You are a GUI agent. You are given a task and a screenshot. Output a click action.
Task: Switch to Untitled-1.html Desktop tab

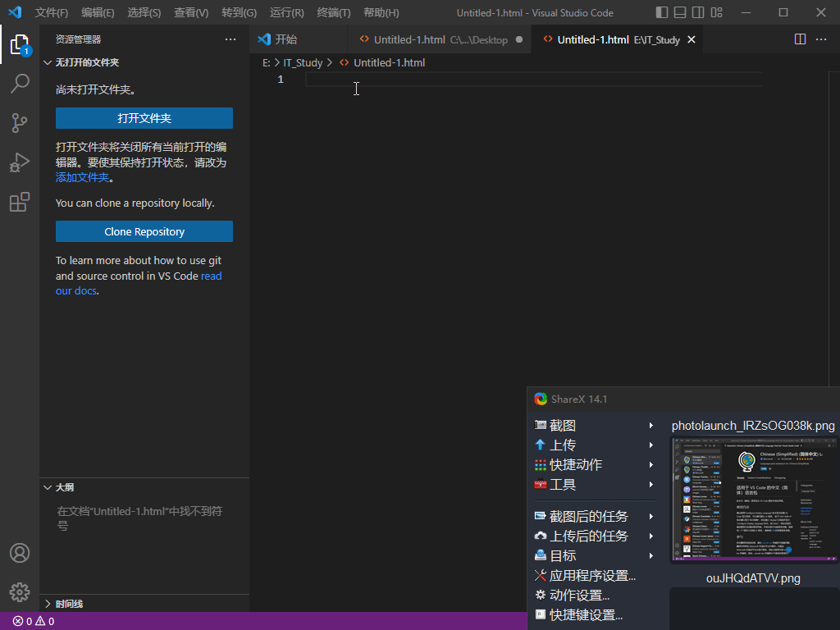pyautogui.click(x=440, y=39)
